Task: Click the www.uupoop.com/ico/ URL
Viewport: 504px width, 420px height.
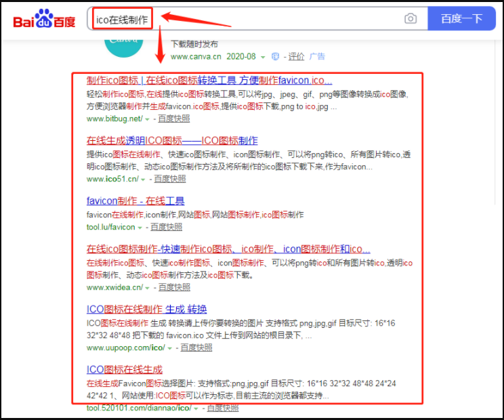Action: [126, 348]
